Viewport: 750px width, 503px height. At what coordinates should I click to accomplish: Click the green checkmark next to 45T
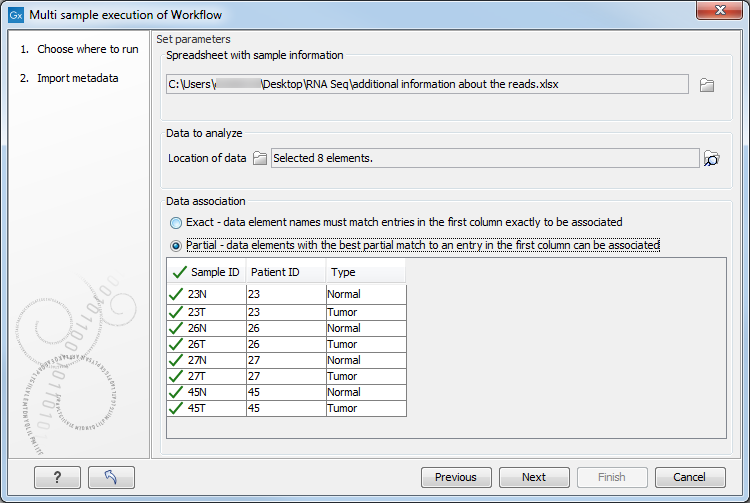click(x=178, y=408)
